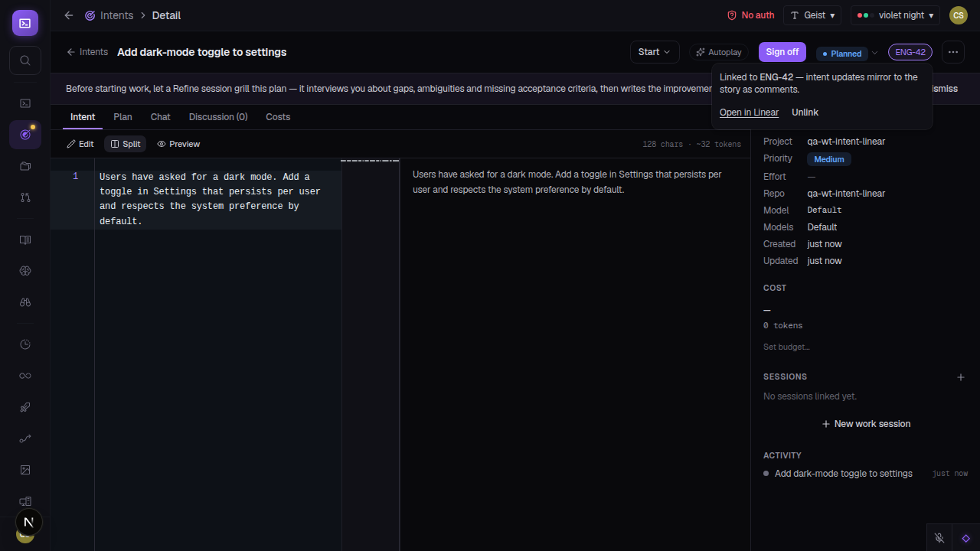Image resolution: width=980 pixels, height=551 pixels.
Task: Open the rocket icon in sidebar
Action: [25, 407]
